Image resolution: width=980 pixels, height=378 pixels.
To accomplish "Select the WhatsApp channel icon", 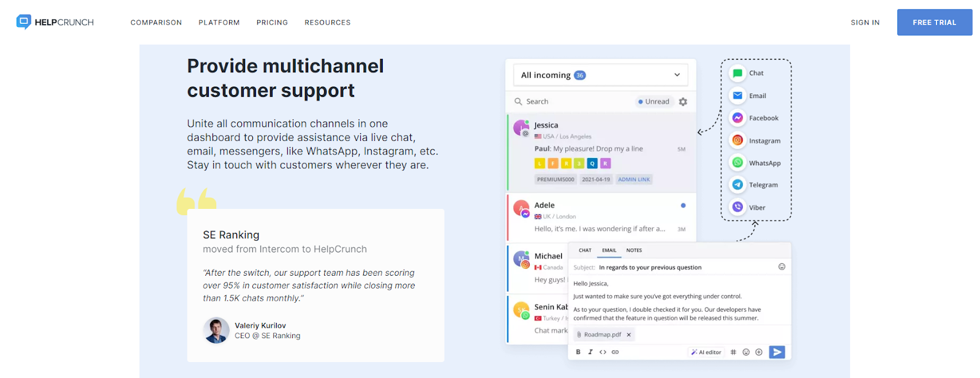I will [737, 163].
